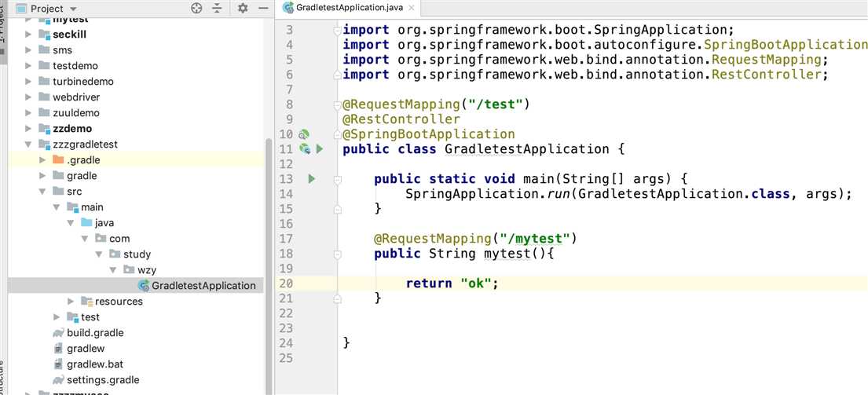Viewport: 868px width, 395px height.
Task: Click the settings.gradle elephant icon
Action: coord(58,380)
